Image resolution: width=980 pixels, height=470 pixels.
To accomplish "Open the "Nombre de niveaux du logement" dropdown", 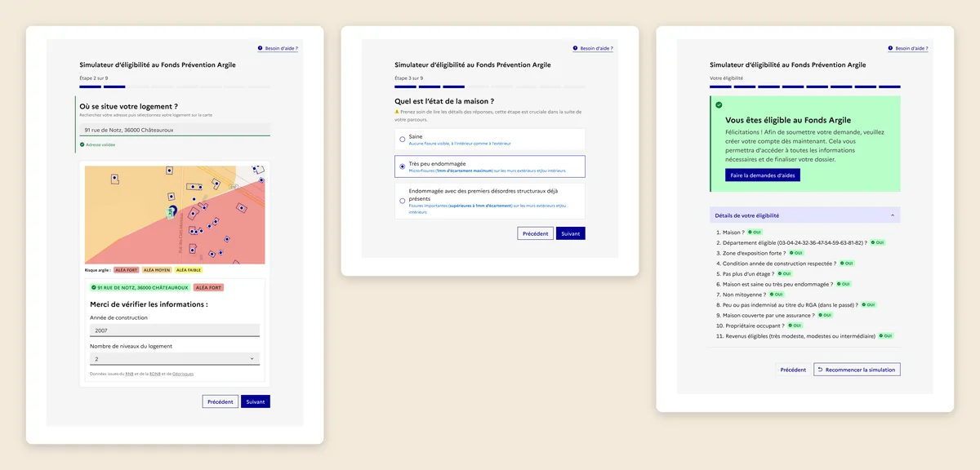I will 175,358.
